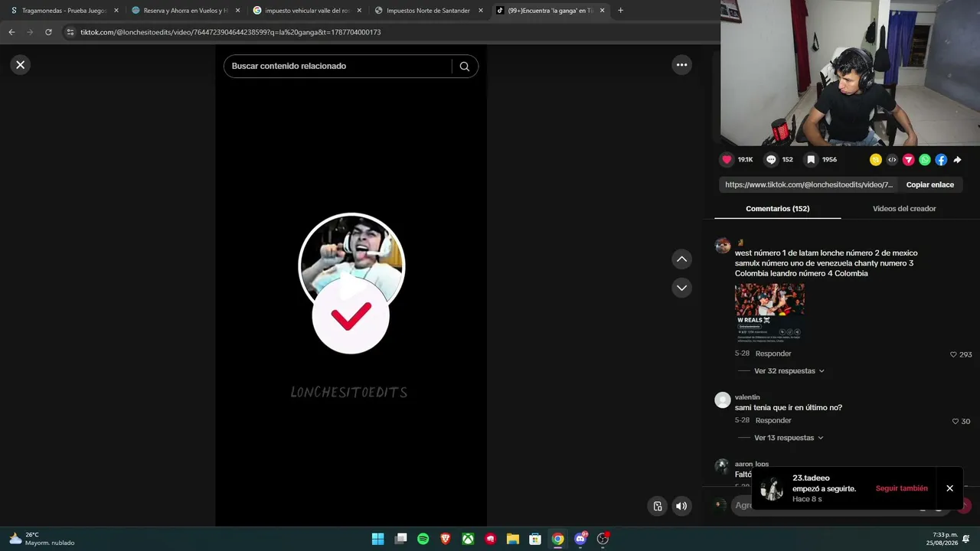
Task: Expand Ver 13 respuestas
Action: click(x=789, y=438)
